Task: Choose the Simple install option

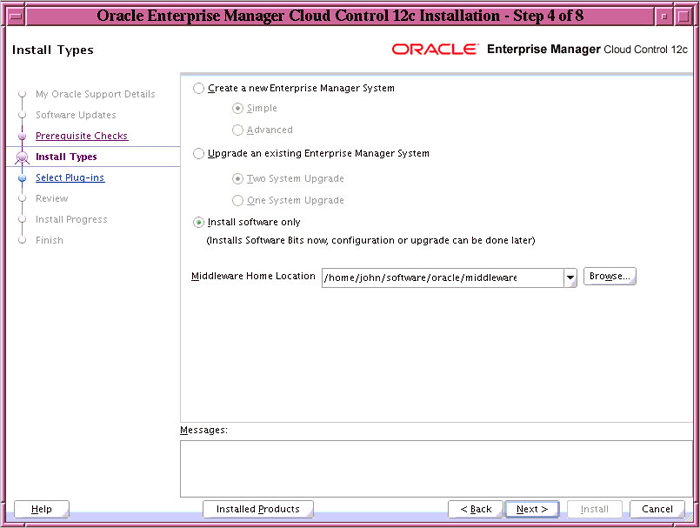Action: pyautogui.click(x=238, y=108)
